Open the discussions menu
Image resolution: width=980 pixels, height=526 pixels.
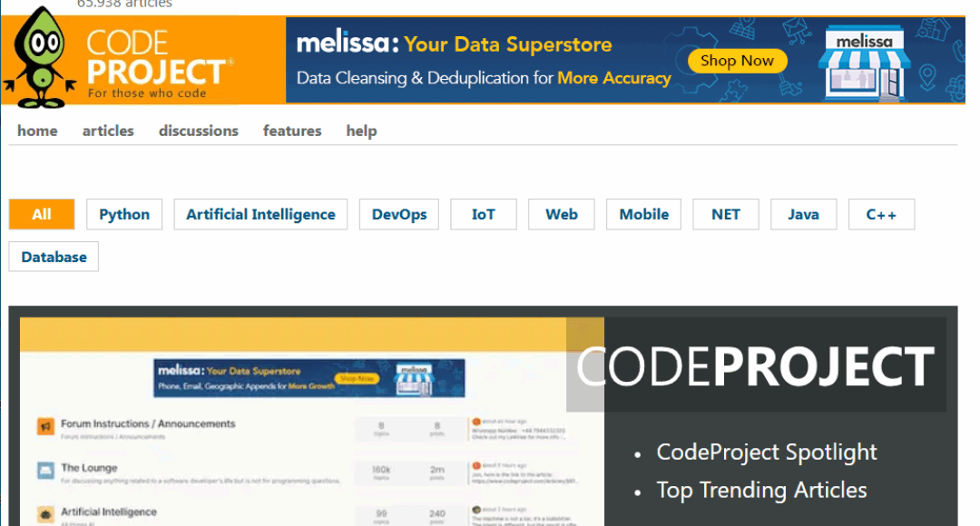[x=199, y=131]
